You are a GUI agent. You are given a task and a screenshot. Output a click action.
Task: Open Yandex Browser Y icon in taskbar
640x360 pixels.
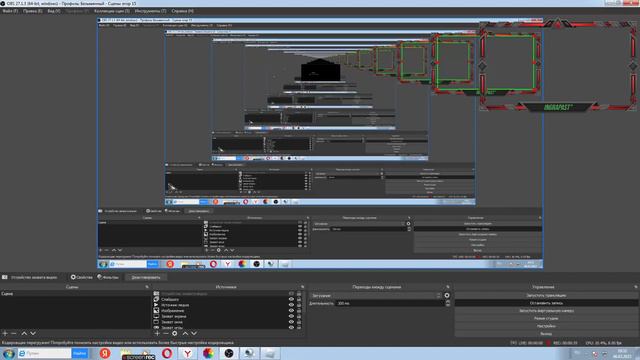187,353
